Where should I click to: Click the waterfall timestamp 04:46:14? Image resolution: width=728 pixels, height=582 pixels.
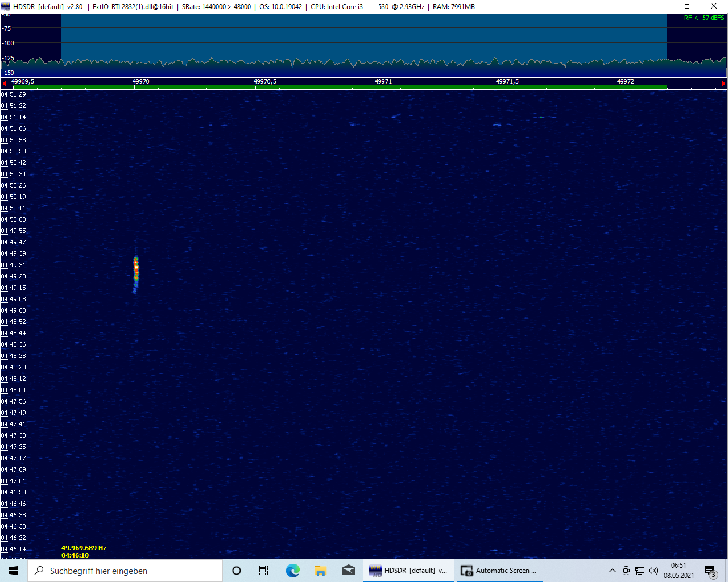[13, 549]
